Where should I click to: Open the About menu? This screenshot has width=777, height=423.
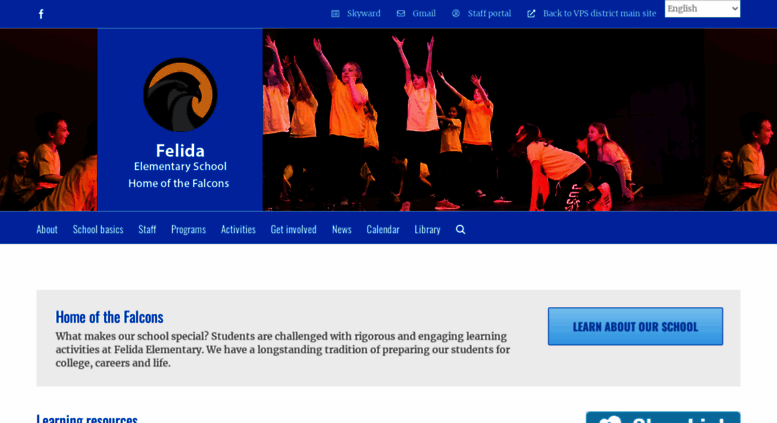pyautogui.click(x=47, y=229)
